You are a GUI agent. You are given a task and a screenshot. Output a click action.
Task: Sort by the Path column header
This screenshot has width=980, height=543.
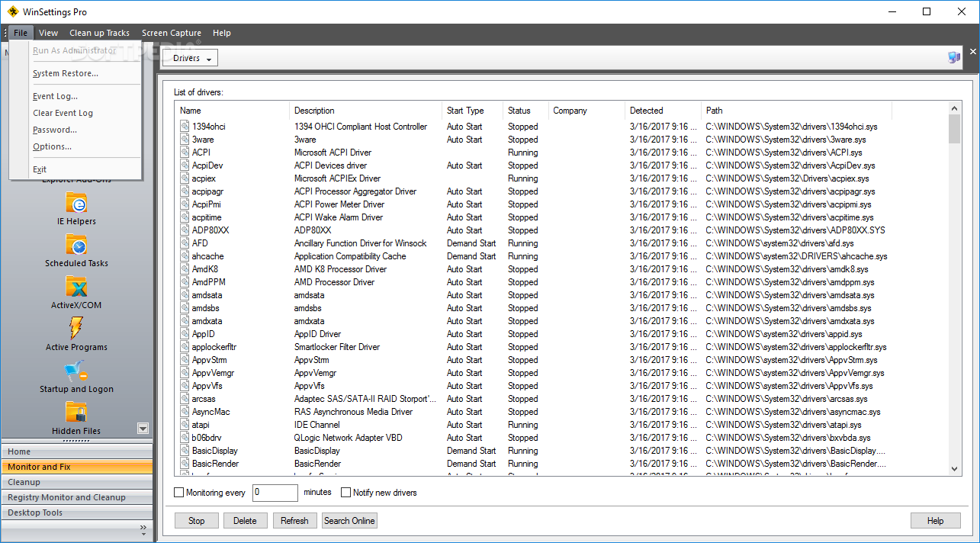point(796,111)
